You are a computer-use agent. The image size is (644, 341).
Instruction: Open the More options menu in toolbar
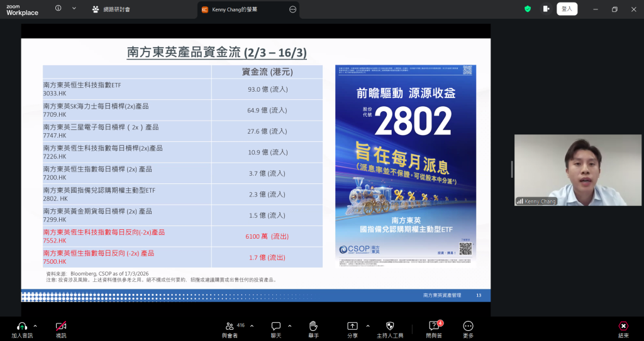pyautogui.click(x=468, y=326)
